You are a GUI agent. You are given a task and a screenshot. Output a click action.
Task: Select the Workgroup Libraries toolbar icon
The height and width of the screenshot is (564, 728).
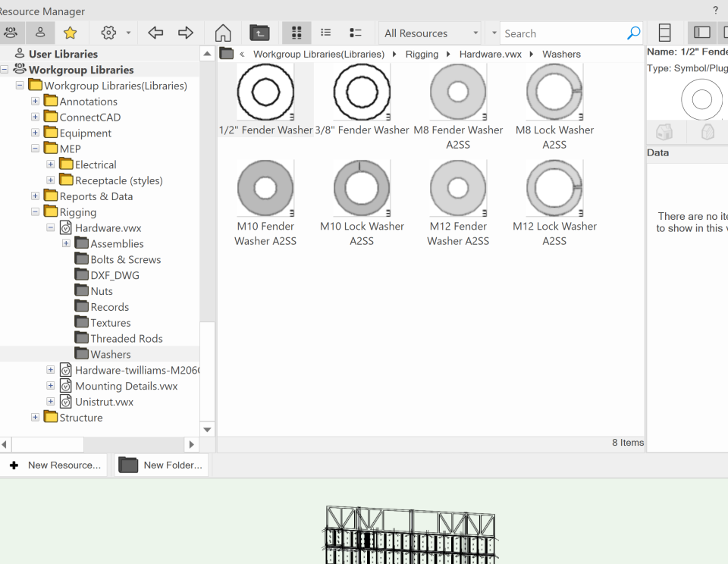11,33
